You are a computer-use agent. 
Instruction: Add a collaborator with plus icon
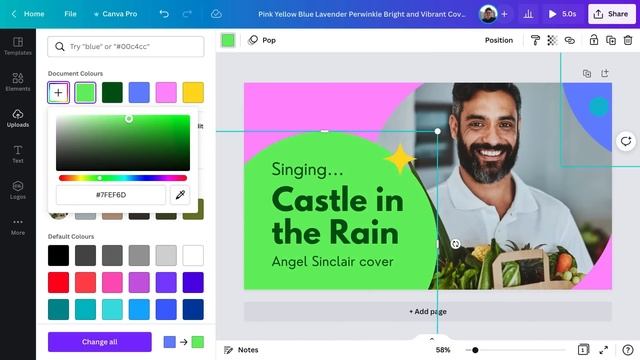click(504, 14)
